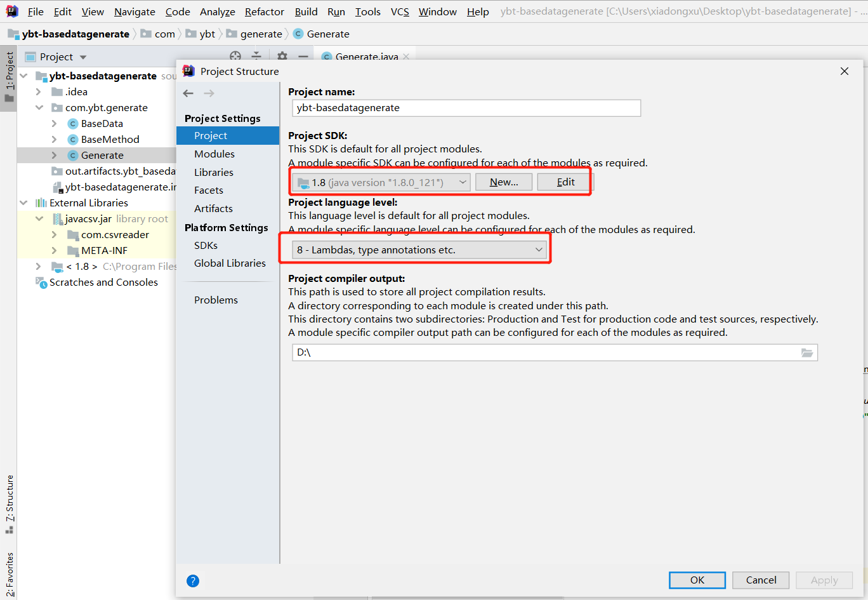
Task: Select ybt-basedatagenerate.iml file in tree
Action: point(114,187)
